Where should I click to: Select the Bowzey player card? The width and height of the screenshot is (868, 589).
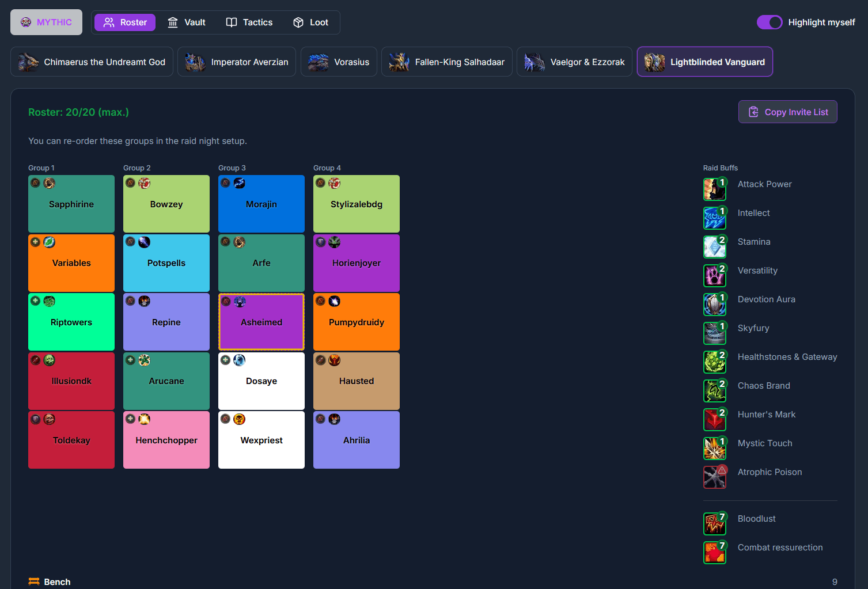166,204
